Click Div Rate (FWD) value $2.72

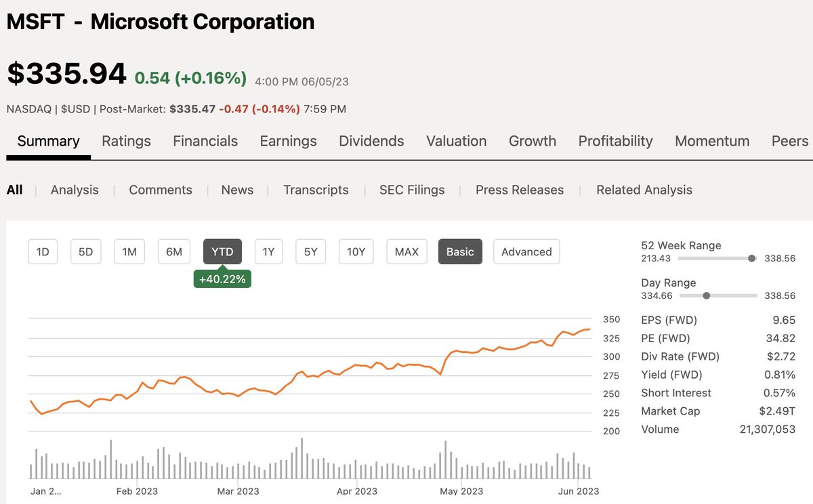[x=781, y=356]
